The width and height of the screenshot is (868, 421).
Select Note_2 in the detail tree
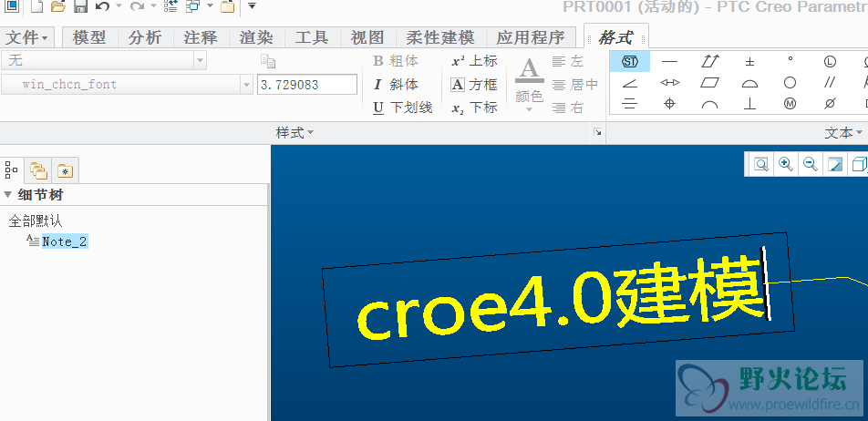(65, 241)
